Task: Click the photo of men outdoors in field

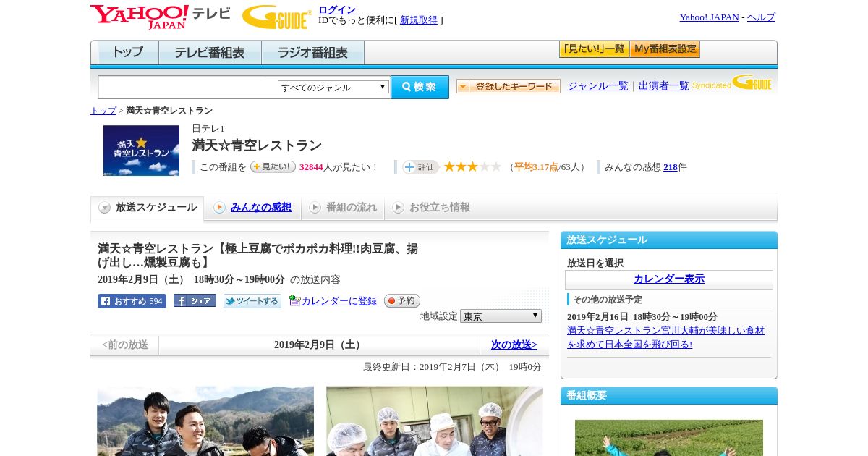Action: [x=205, y=421]
